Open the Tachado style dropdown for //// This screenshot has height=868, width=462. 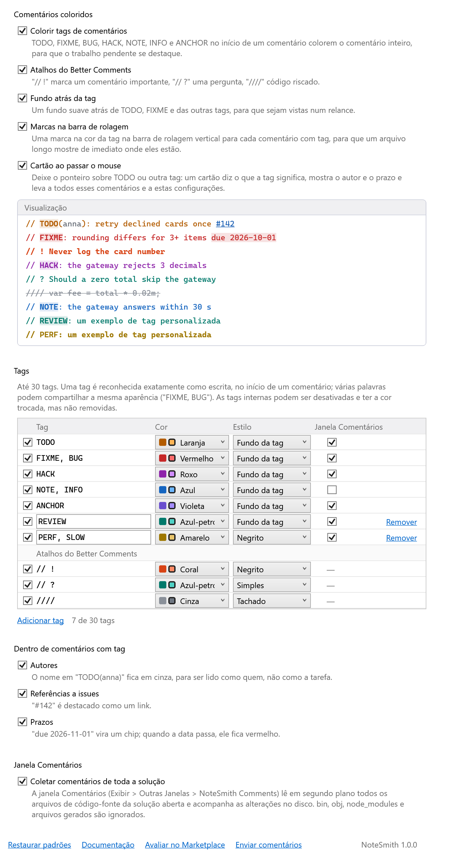(x=272, y=601)
